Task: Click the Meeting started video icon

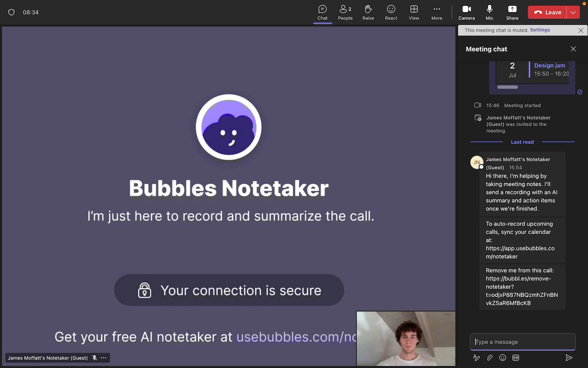Action: coord(478,105)
